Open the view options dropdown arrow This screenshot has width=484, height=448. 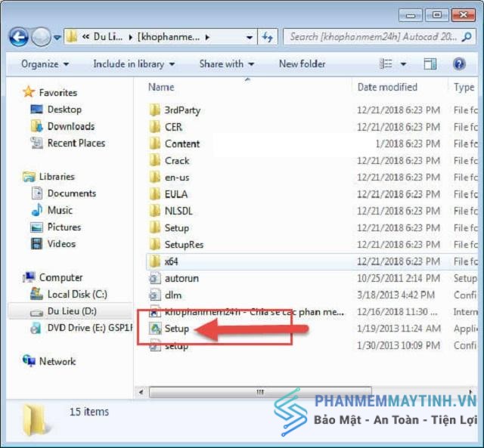click(403, 64)
